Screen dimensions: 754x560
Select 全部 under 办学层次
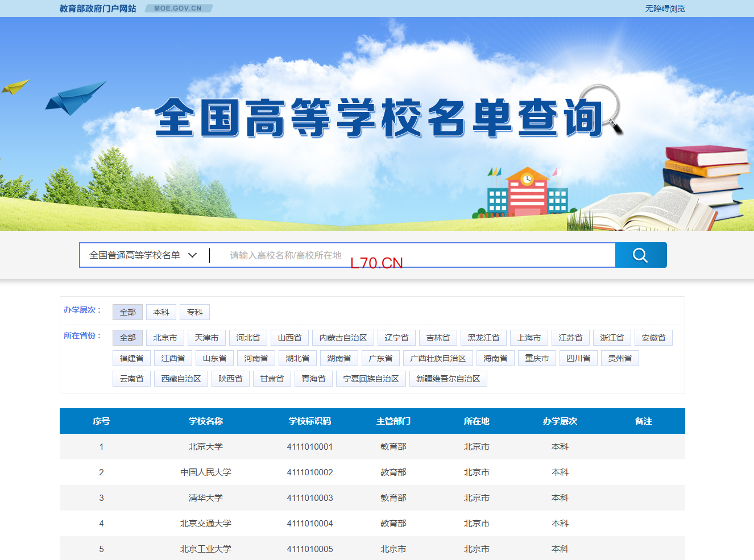pos(127,312)
